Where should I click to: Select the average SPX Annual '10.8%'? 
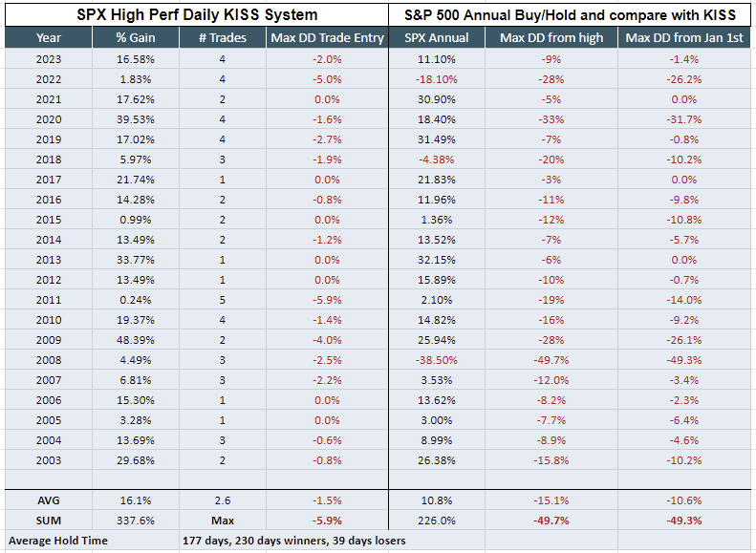(x=437, y=500)
